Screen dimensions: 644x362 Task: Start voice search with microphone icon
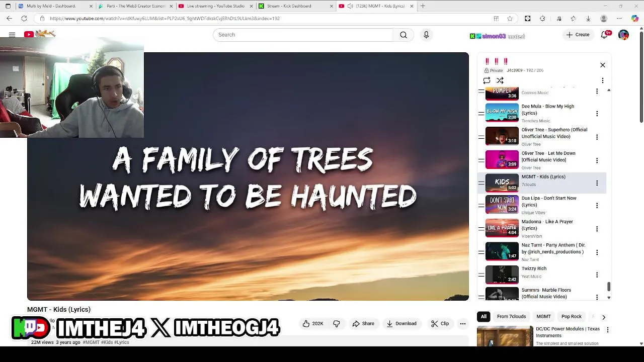coord(426,35)
